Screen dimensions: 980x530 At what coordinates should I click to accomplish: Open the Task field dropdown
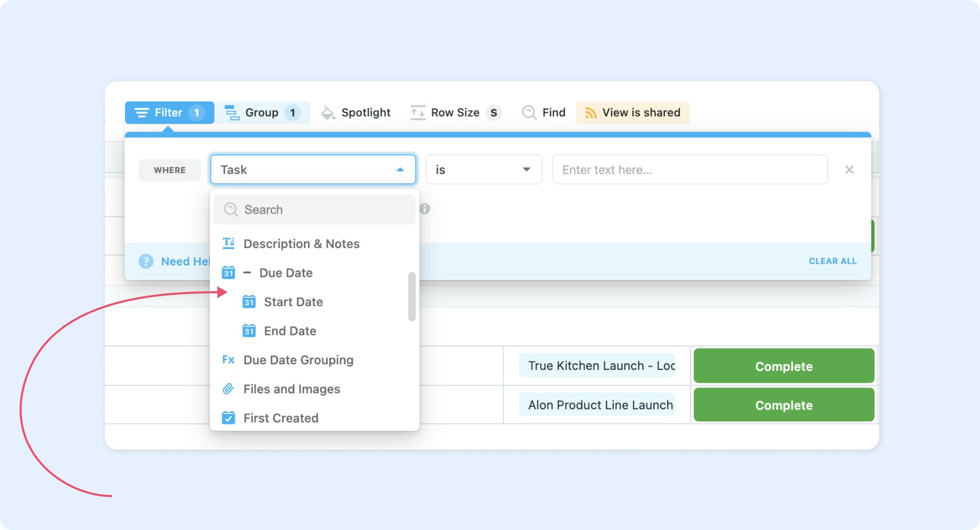pos(313,170)
